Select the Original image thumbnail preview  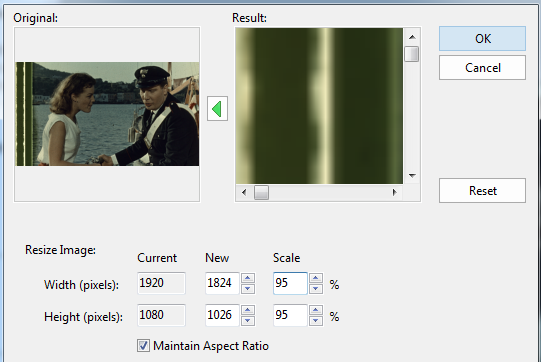(107, 114)
